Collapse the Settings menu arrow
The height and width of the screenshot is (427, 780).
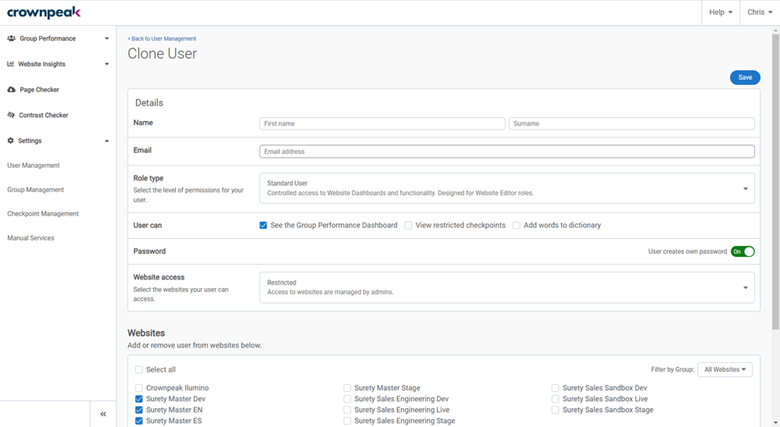(x=106, y=141)
